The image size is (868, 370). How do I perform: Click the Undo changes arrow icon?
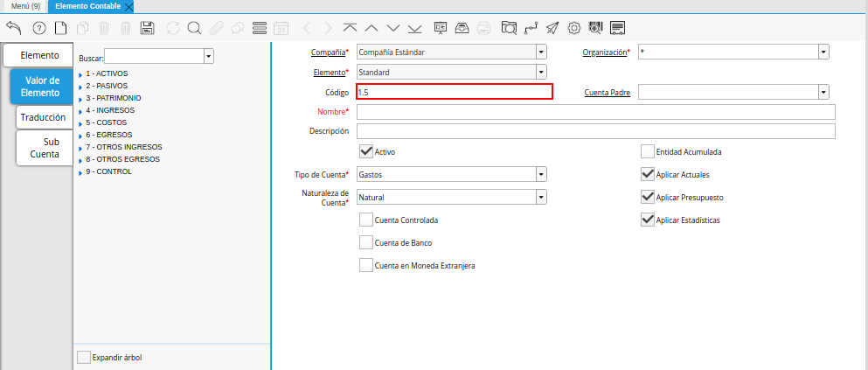13,28
